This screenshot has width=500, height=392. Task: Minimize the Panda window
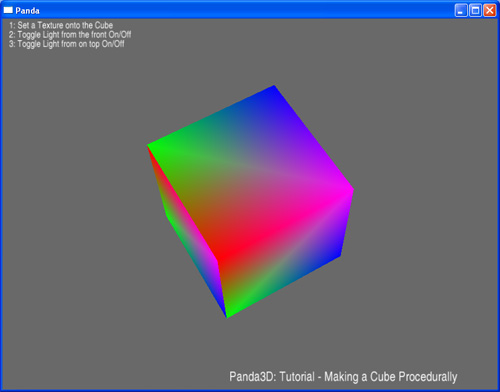[x=461, y=10]
